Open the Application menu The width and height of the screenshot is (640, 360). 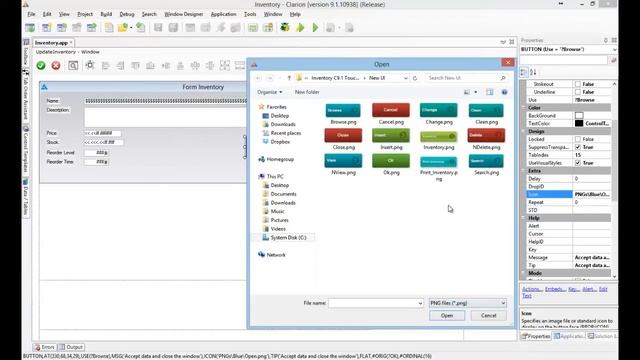pos(223,14)
